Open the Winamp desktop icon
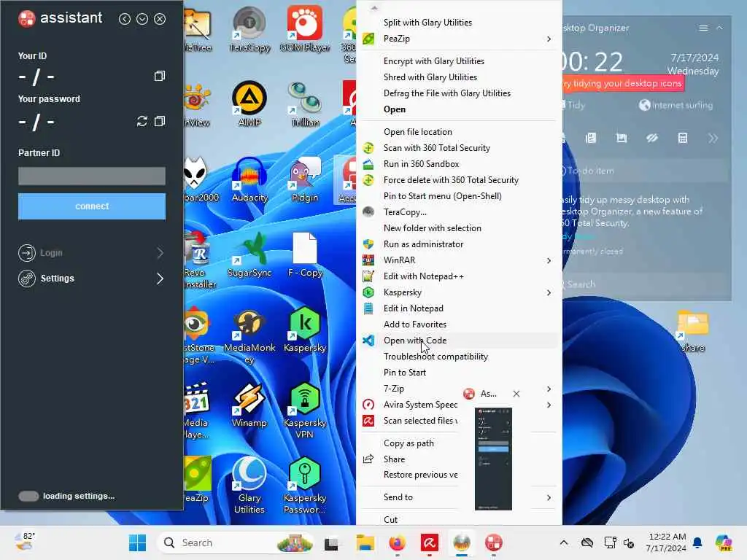This screenshot has width=747, height=560. point(249,405)
